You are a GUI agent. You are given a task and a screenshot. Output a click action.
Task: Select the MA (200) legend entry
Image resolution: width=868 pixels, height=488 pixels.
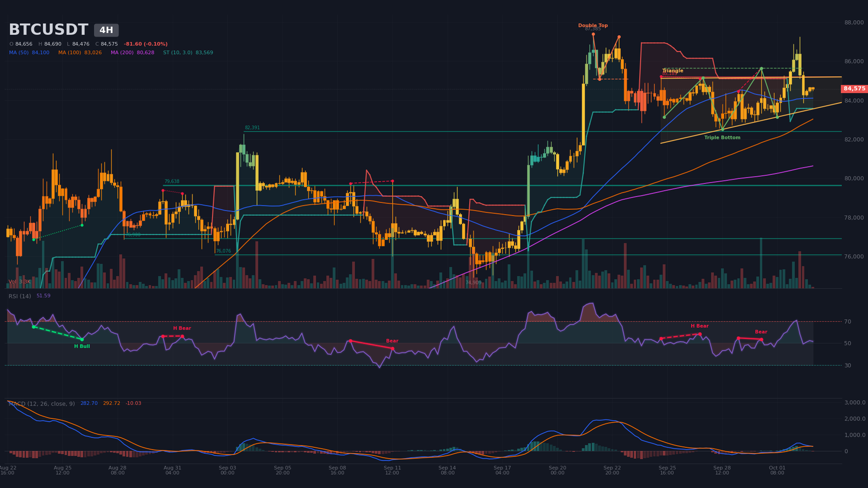click(x=132, y=53)
